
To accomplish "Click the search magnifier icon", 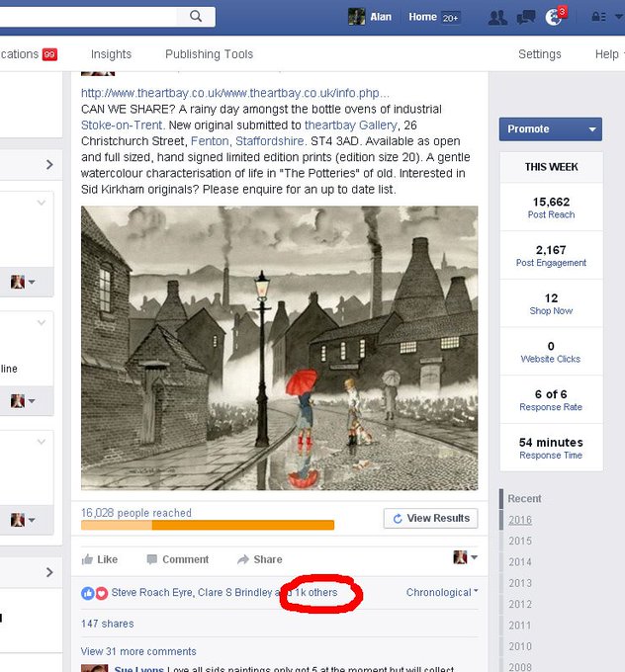I will coord(196,16).
